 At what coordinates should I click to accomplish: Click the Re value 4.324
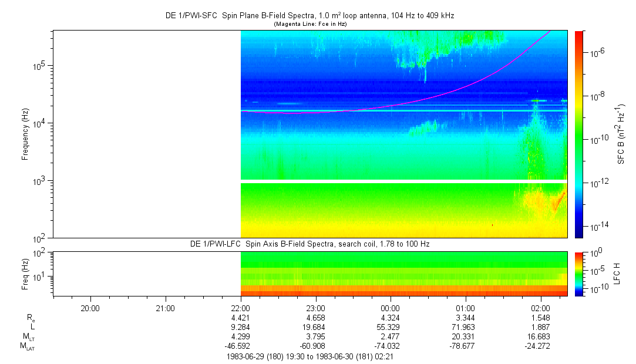click(391, 318)
